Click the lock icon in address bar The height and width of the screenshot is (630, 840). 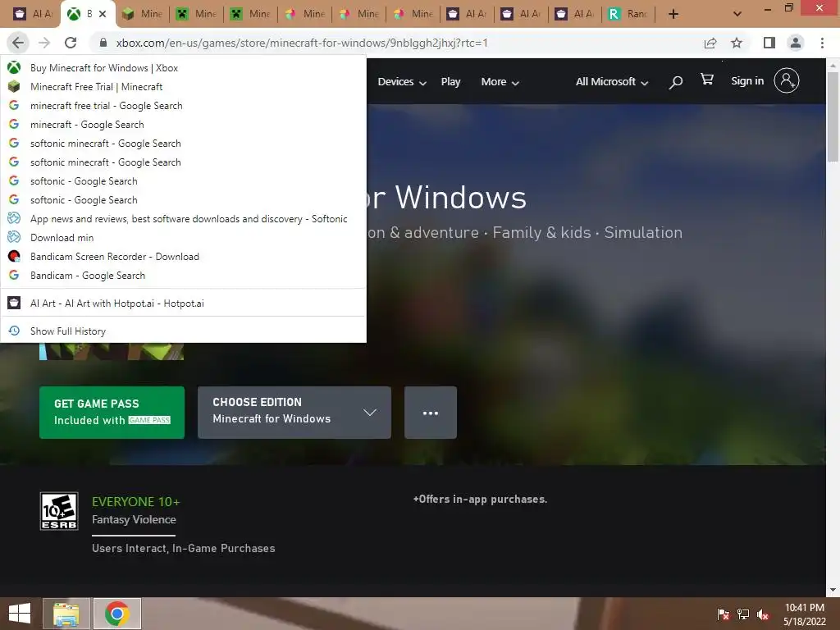pyautogui.click(x=103, y=43)
